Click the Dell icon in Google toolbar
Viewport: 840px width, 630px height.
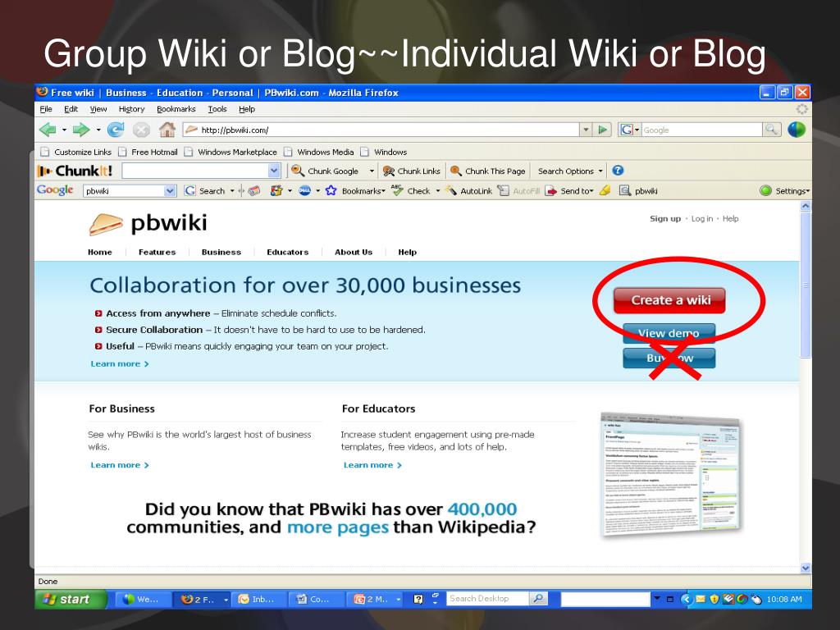pyautogui.click(x=304, y=190)
